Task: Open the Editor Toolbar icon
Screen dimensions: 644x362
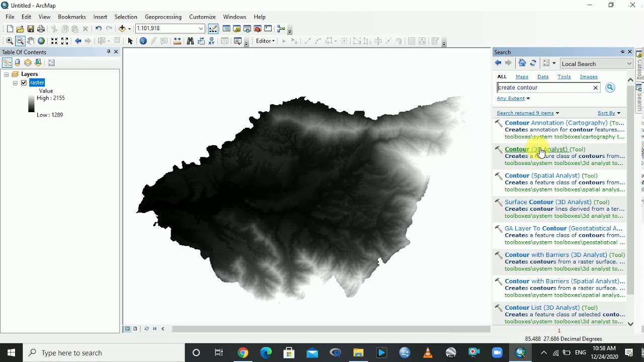Action: [213, 29]
